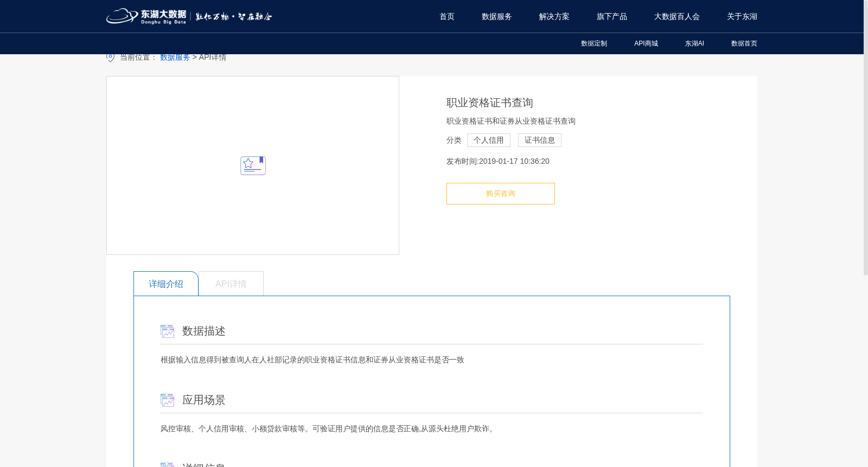Open the 大数据百人会 menu item
This screenshot has width=868, height=467.
pyautogui.click(x=677, y=16)
